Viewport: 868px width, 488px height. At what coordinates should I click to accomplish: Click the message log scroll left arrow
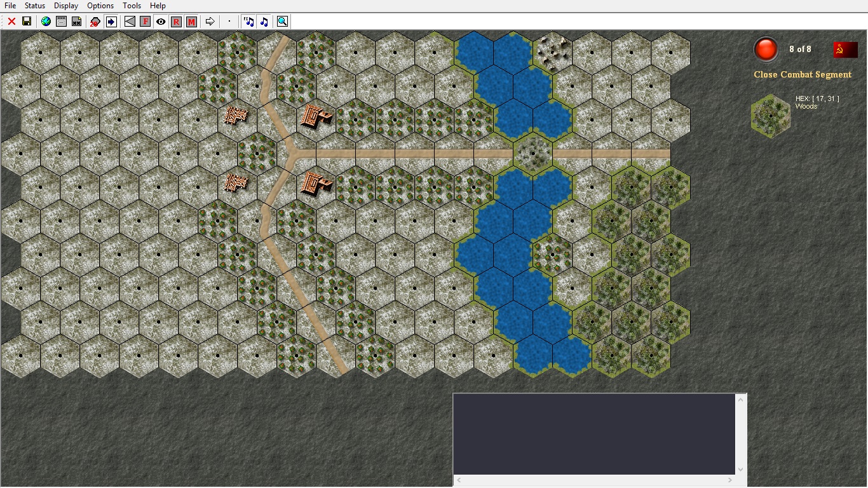click(x=459, y=480)
